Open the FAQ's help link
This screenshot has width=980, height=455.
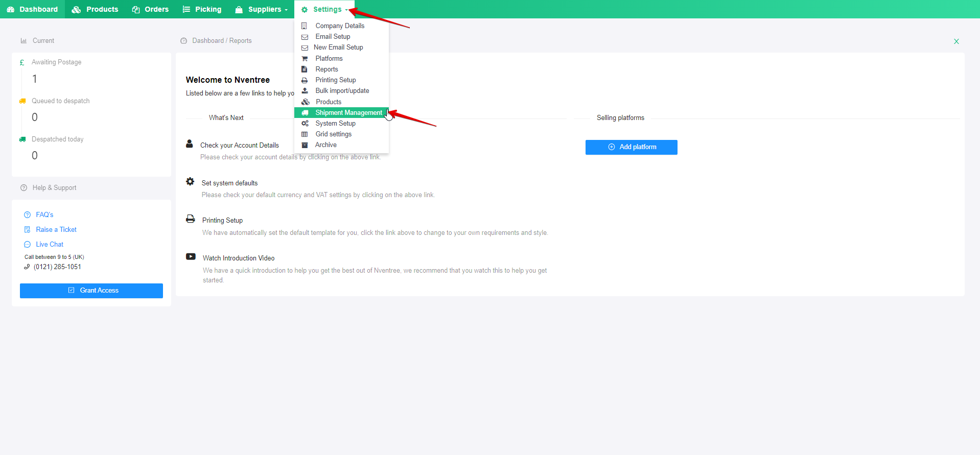[x=44, y=214]
